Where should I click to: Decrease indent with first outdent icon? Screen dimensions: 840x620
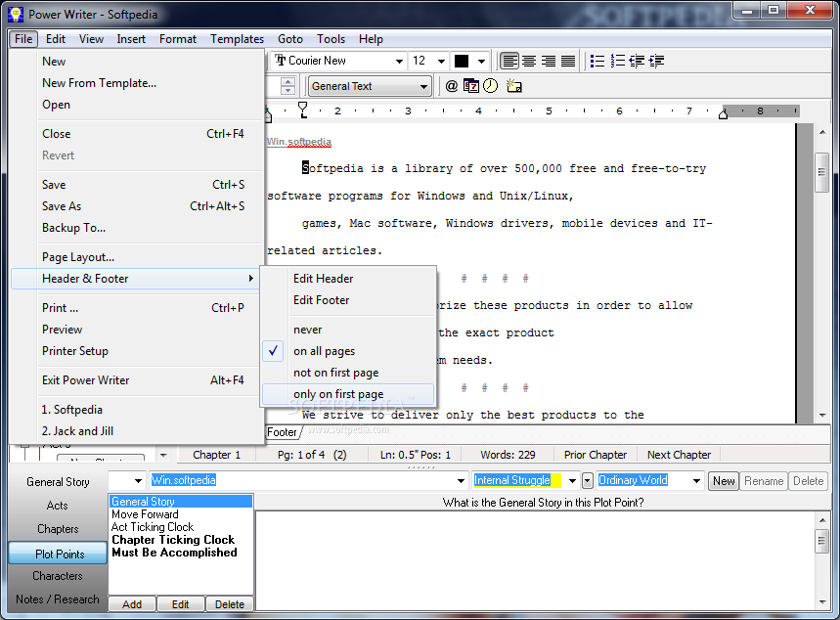click(637, 61)
